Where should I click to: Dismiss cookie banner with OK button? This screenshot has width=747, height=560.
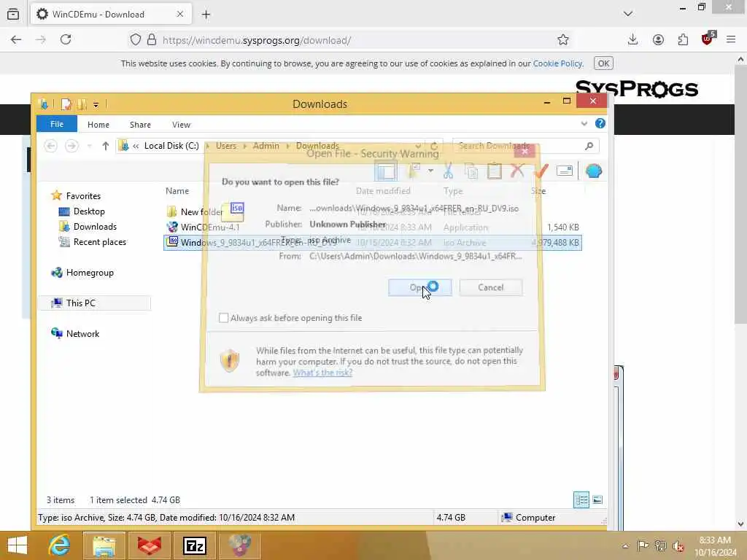(x=603, y=63)
